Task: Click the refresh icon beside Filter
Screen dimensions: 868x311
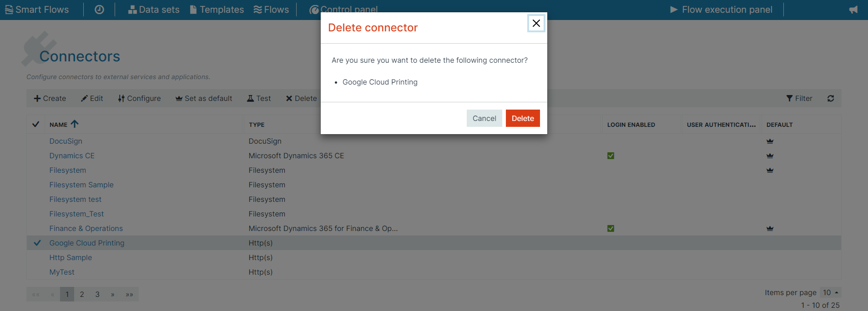Action: pyautogui.click(x=831, y=98)
